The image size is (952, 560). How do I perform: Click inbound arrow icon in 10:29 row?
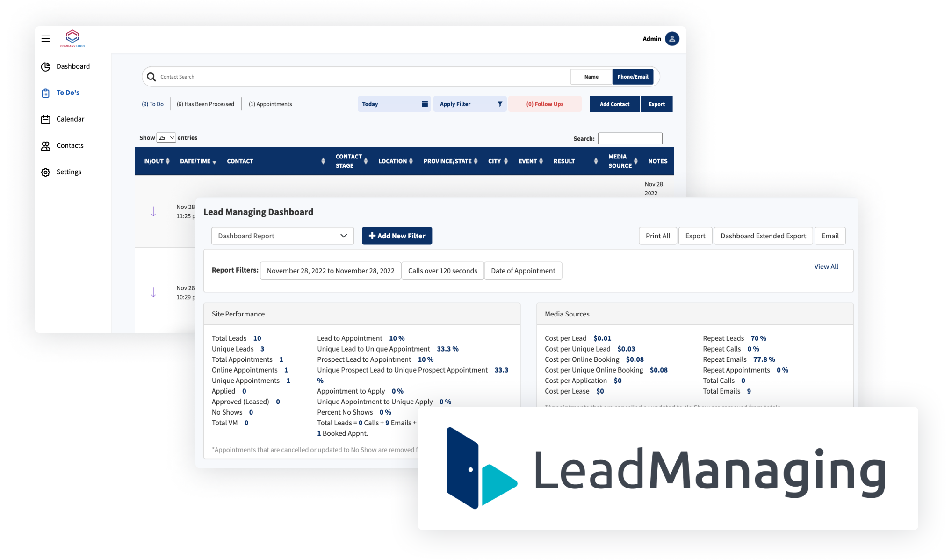click(153, 293)
